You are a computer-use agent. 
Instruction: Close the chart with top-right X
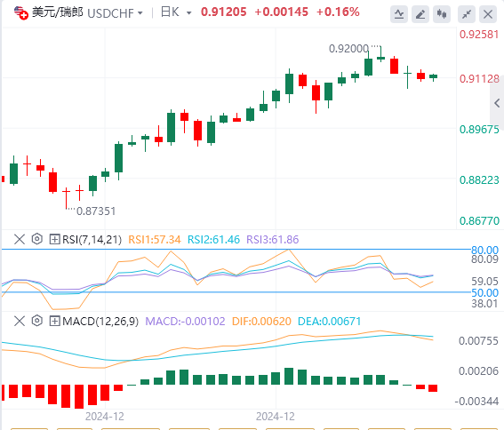[x=488, y=14]
